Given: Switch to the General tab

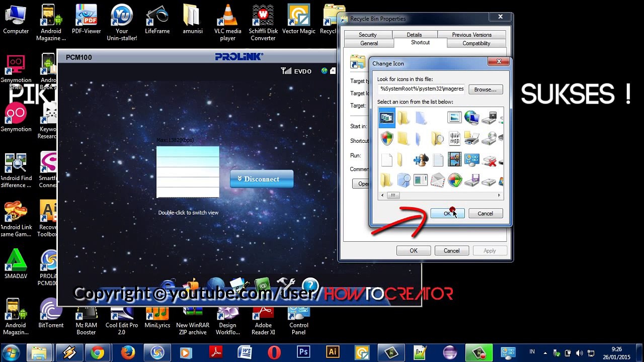Looking at the screenshot, I should pos(369,43).
